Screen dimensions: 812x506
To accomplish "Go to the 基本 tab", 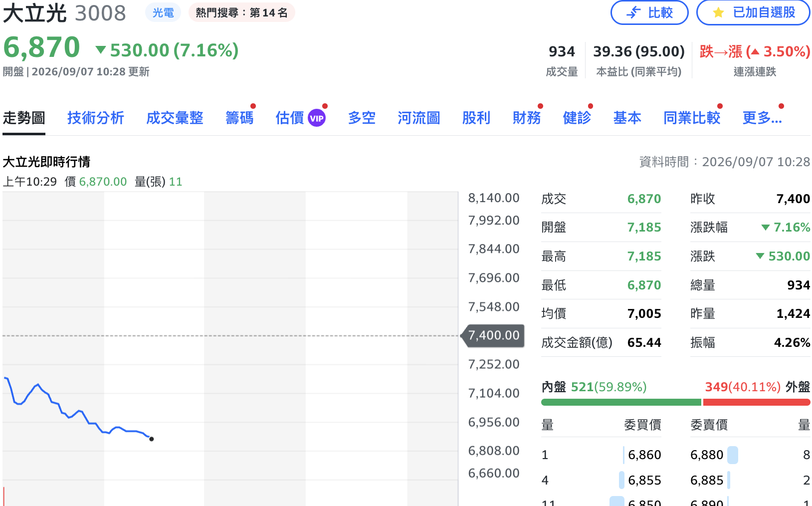I will (627, 118).
